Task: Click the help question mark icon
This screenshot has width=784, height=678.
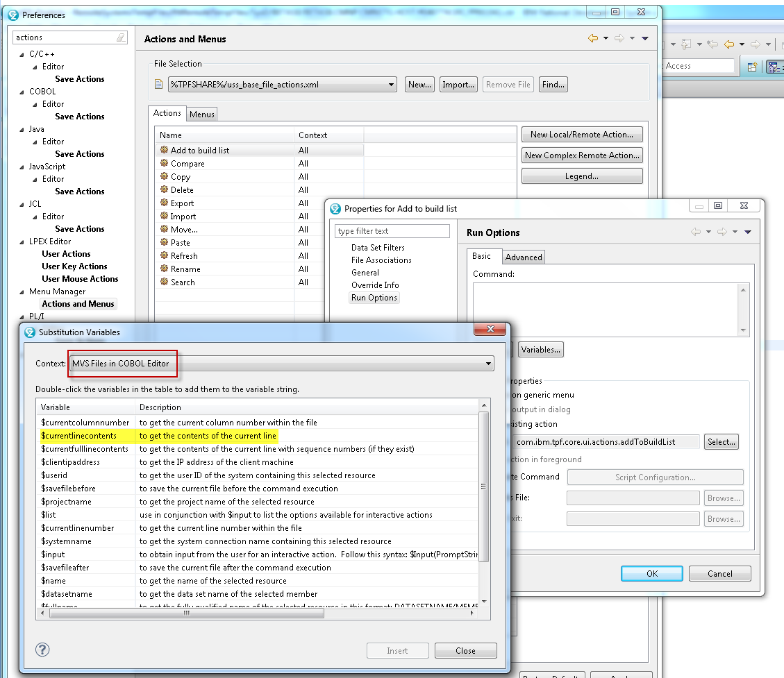Action: coord(42,650)
